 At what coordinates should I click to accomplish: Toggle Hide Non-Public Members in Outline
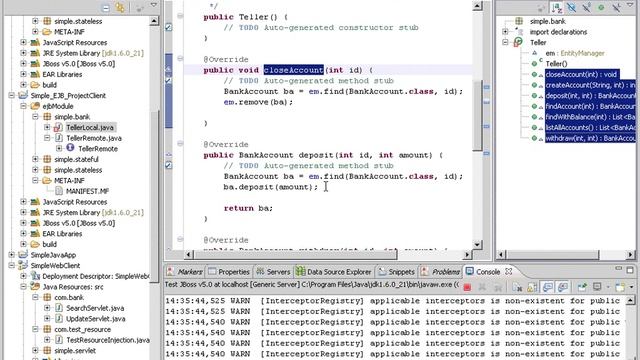601,7
